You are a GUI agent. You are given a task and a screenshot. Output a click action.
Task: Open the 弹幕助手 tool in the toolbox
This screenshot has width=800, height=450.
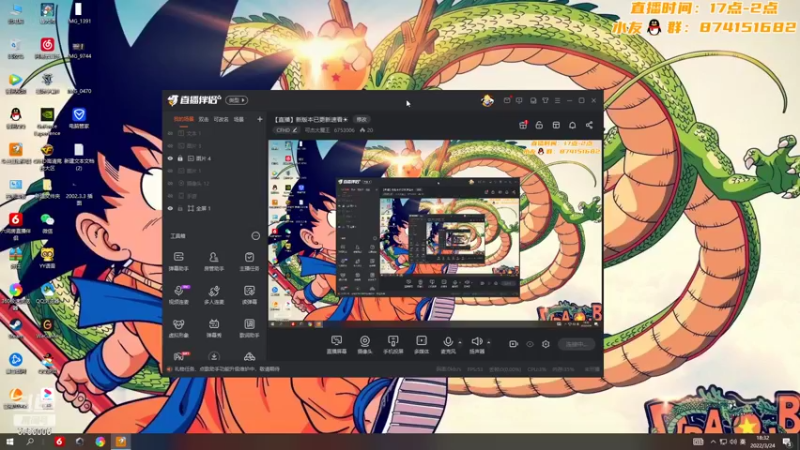pyautogui.click(x=179, y=261)
